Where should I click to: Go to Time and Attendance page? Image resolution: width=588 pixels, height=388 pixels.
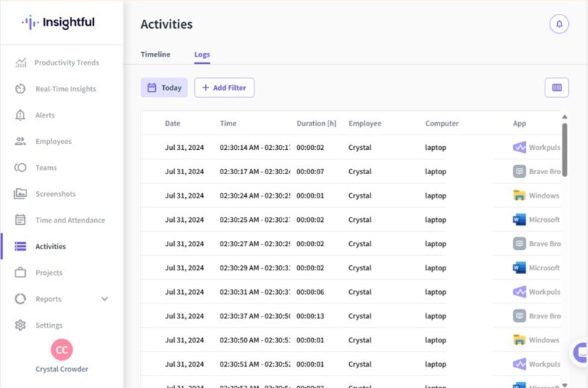click(70, 220)
